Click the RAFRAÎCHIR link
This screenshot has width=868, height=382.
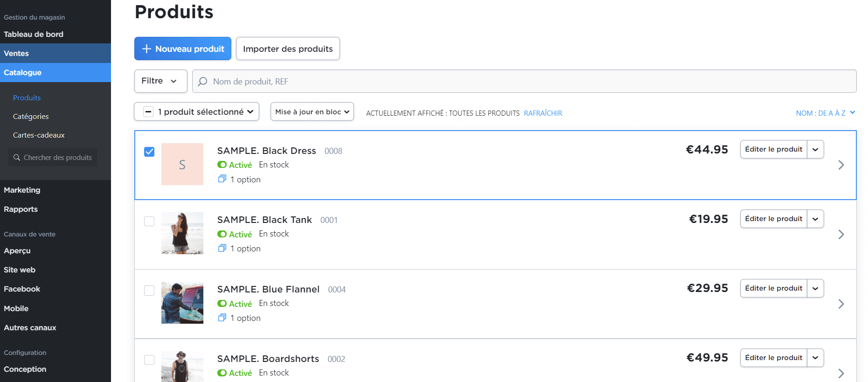543,113
